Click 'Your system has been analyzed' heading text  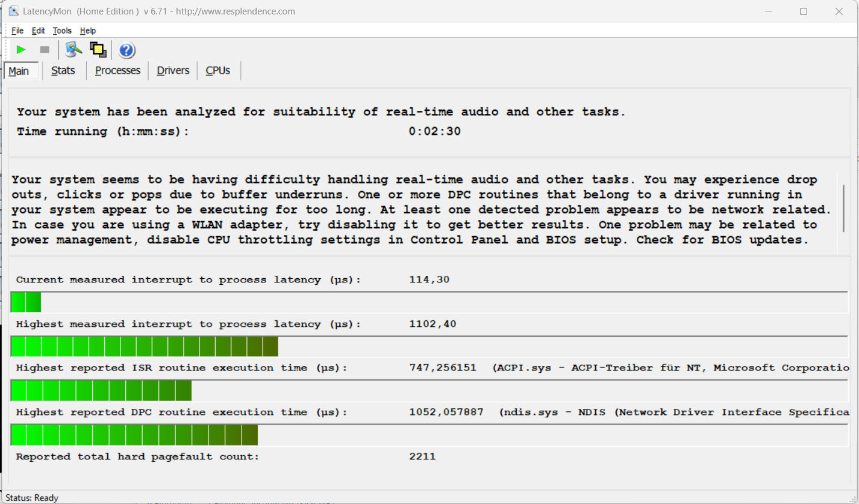pyautogui.click(x=321, y=112)
